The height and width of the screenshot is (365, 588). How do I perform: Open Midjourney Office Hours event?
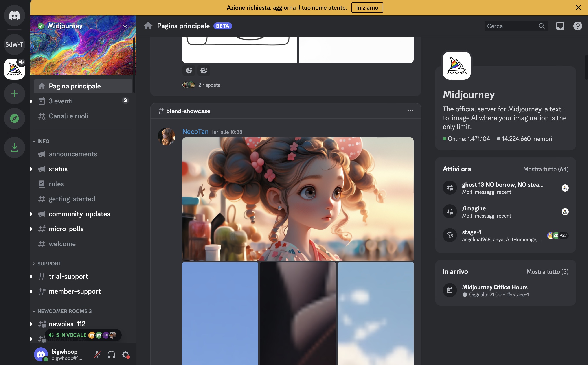[505, 290]
